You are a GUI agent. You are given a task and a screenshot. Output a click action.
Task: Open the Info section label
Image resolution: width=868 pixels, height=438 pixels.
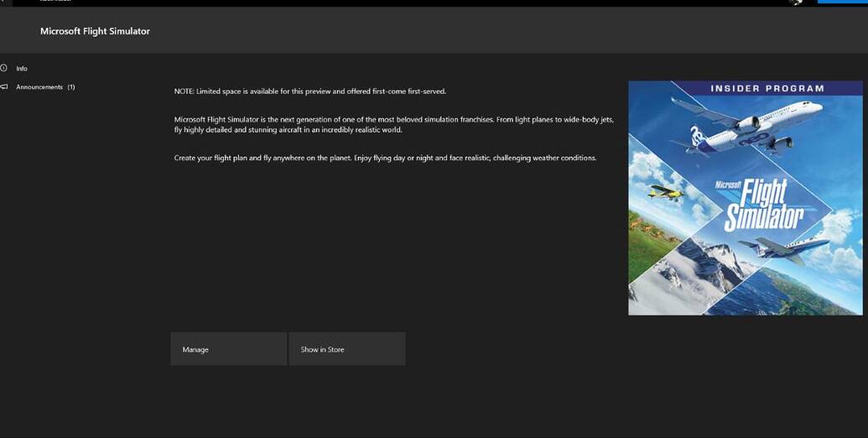click(22, 68)
